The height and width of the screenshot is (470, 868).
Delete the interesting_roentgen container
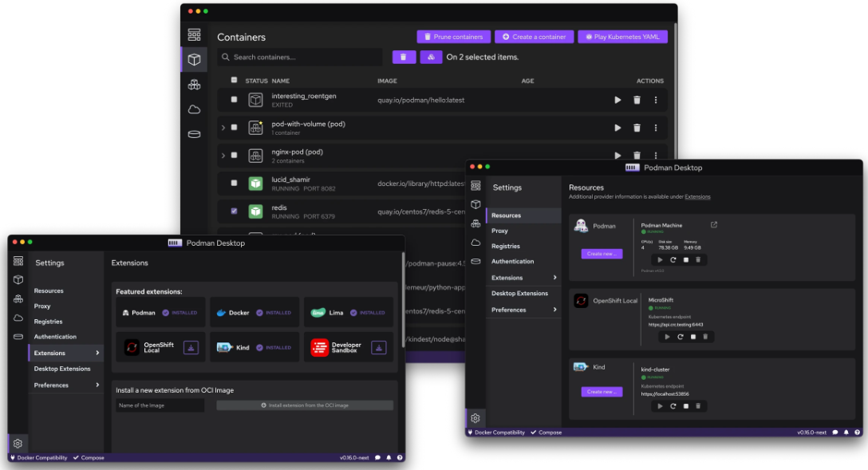637,101
